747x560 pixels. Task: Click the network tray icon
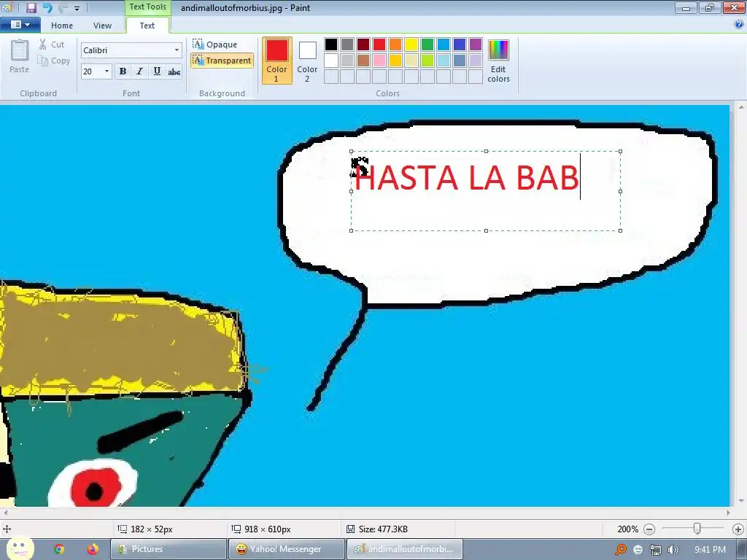[656, 550]
